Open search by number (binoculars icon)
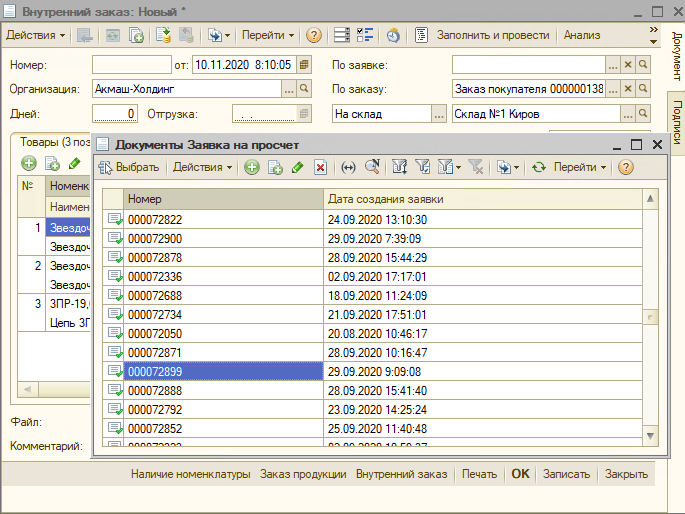 (x=372, y=167)
